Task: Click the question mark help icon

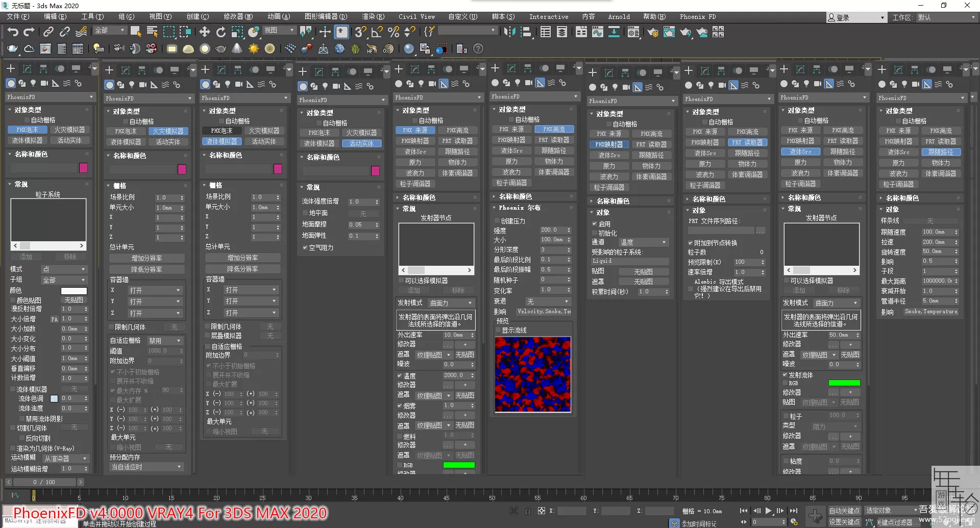Action: (478, 49)
